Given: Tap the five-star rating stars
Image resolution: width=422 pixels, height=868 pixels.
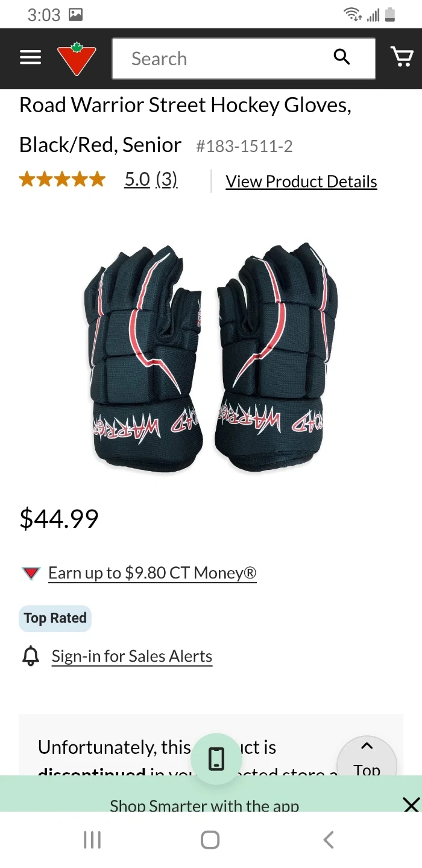Looking at the screenshot, I should (62, 180).
